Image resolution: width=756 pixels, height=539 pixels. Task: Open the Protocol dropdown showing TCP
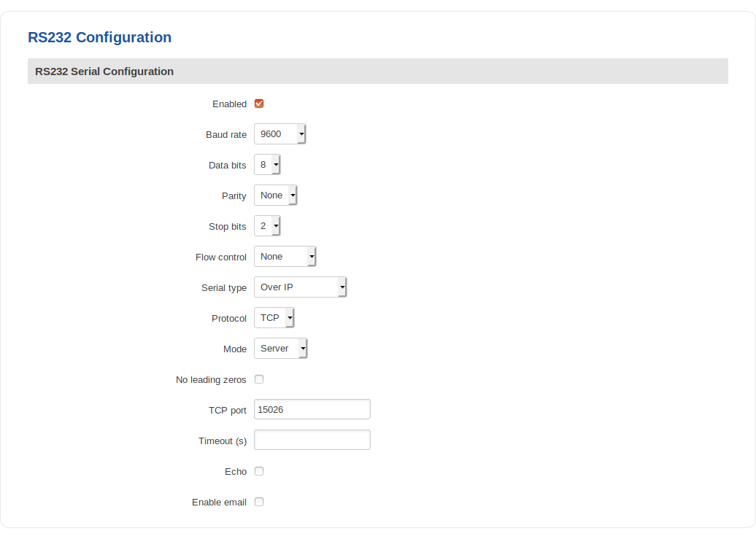[x=274, y=318]
